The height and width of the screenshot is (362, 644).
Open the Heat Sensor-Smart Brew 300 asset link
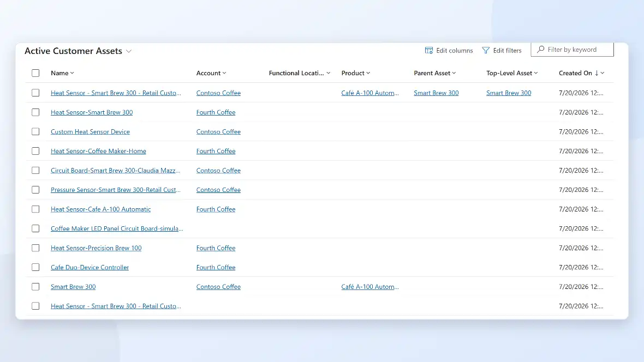[92, 112]
